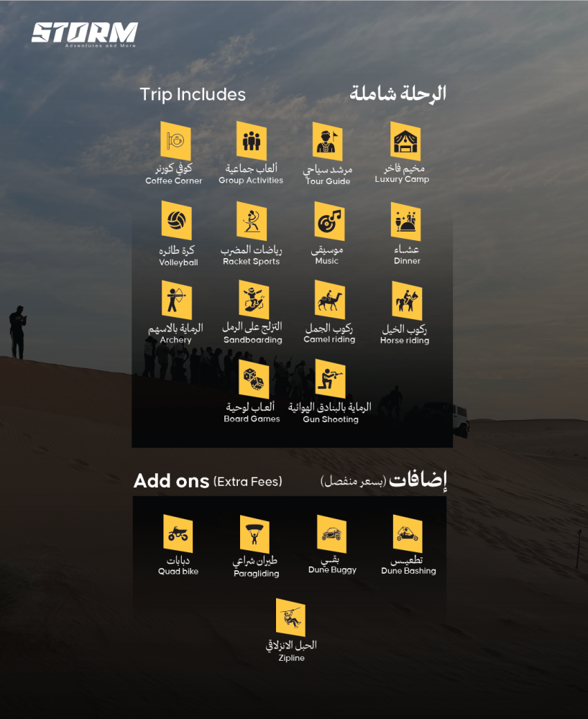Click the Zipline add-on icon
The height and width of the screenshot is (719, 588).
[290, 618]
